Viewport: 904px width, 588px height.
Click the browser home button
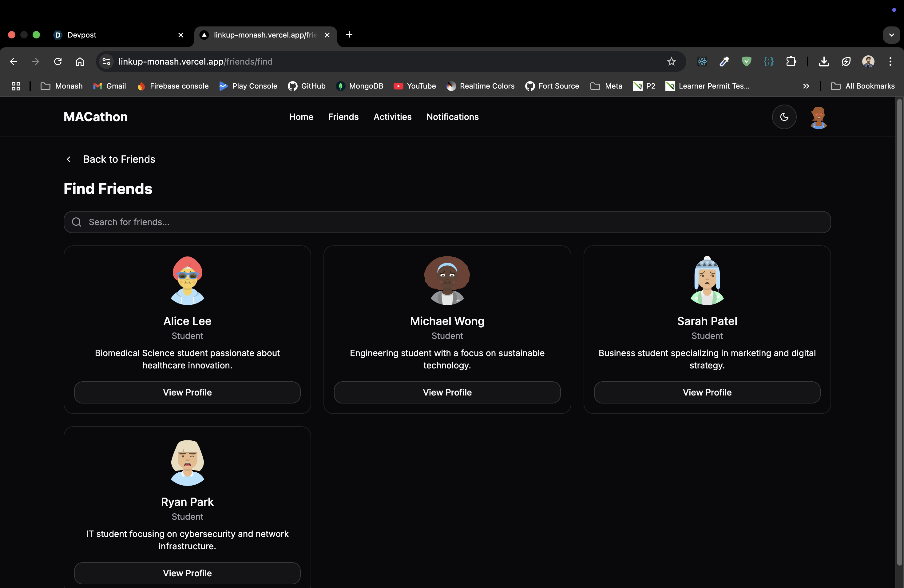(80, 62)
